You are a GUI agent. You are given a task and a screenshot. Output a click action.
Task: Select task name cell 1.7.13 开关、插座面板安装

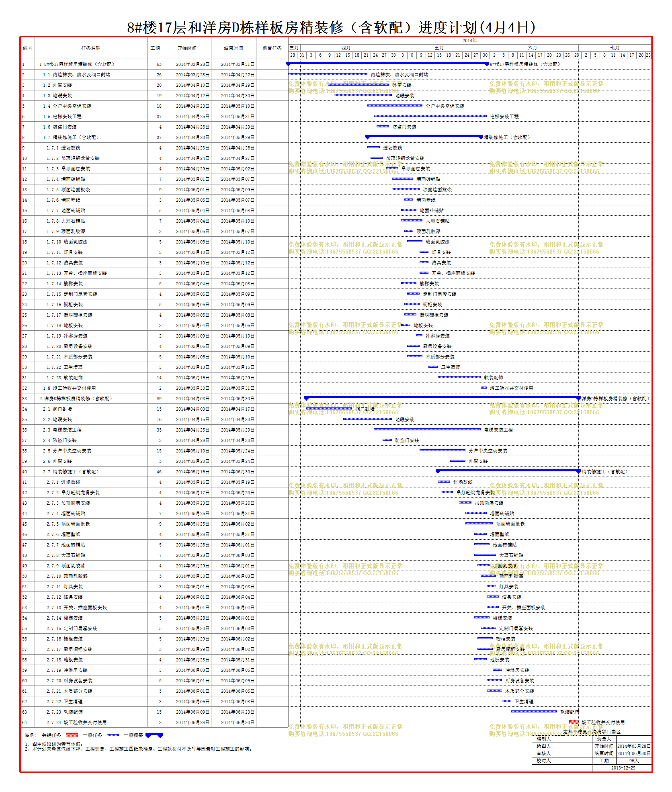(x=91, y=273)
